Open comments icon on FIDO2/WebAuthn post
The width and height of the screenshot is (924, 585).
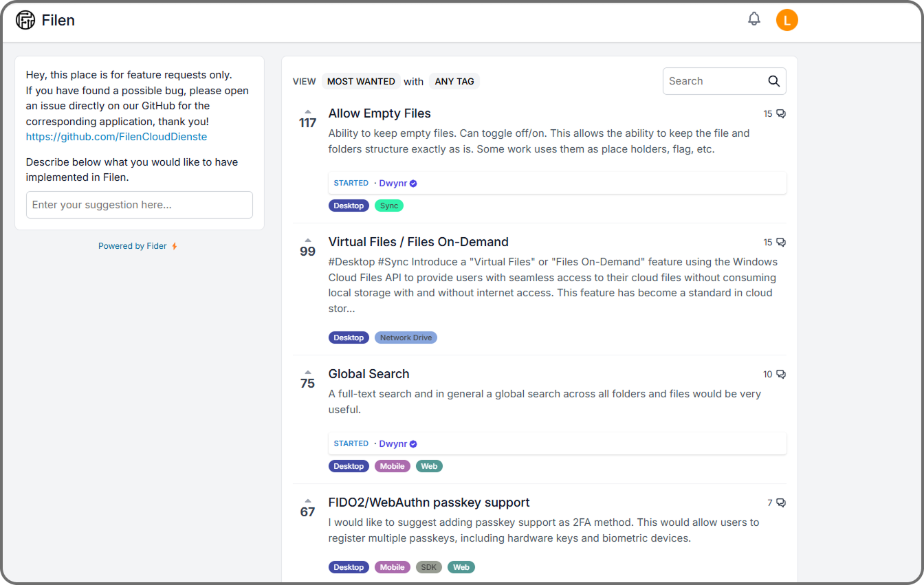(781, 503)
